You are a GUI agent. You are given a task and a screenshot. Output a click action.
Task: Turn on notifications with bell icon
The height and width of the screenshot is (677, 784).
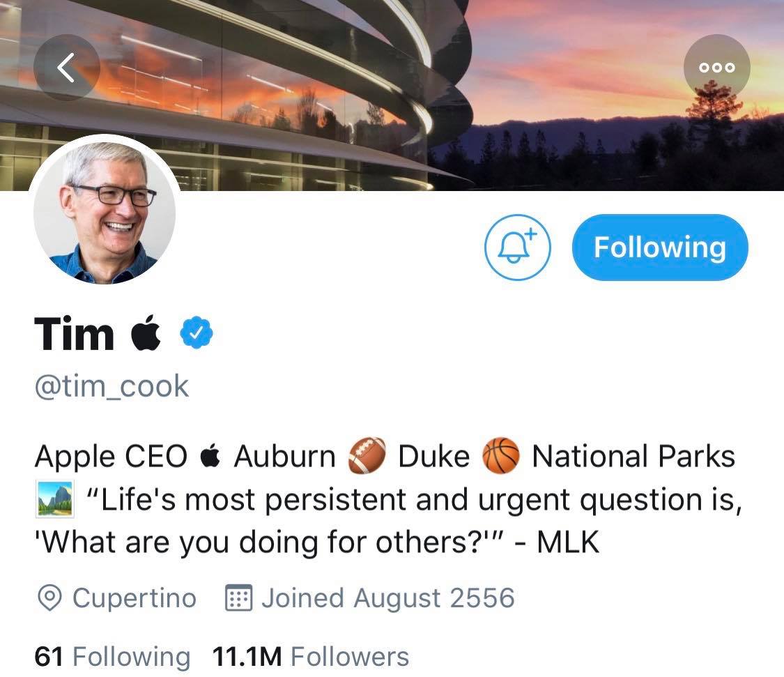(517, 248)
